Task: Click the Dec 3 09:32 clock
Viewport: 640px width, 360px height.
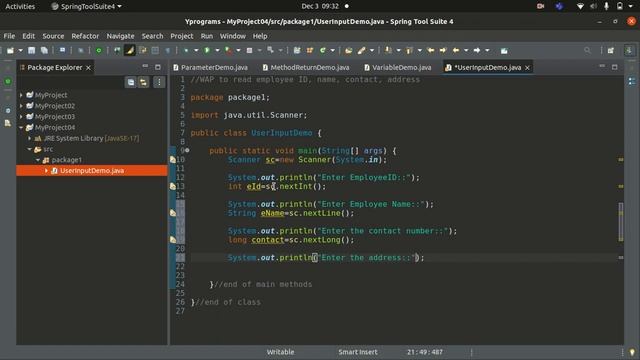Action: coord(320,7)
